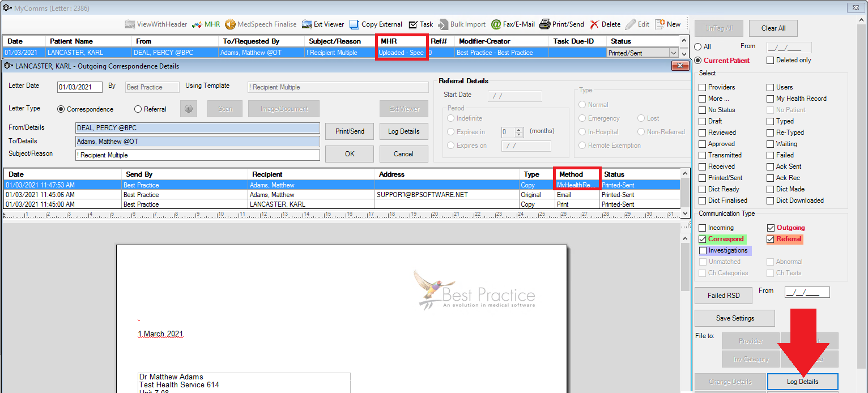Open the Ext Viewer toolbar icon
The height and width of the screenshot is (393, 868).
tap(307, 24)
